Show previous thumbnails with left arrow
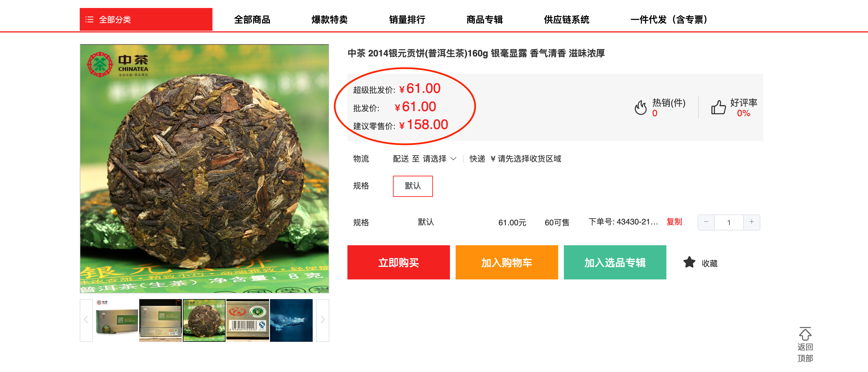The image size is (868, 372). (x=86, y=320)
